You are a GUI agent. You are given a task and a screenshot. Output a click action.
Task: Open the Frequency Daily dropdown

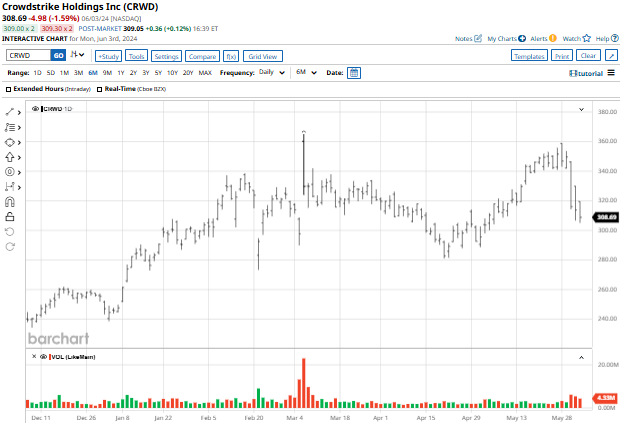pyautogui.click(x=272, y=72)
